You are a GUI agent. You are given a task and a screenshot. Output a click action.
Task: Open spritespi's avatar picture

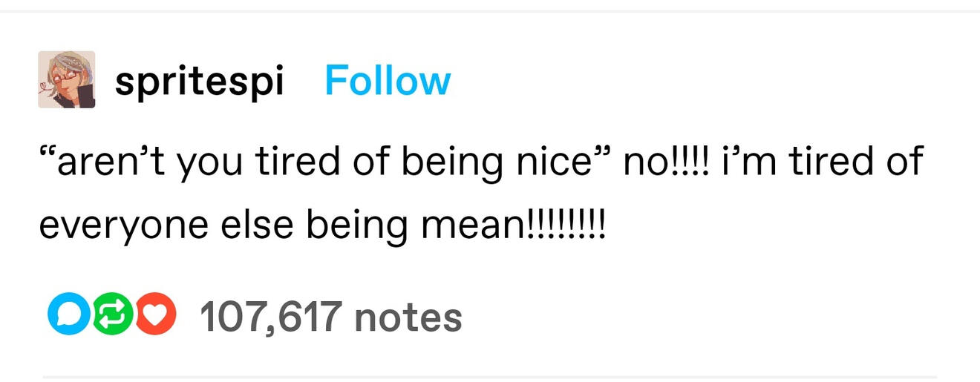[x=67, y=79]
